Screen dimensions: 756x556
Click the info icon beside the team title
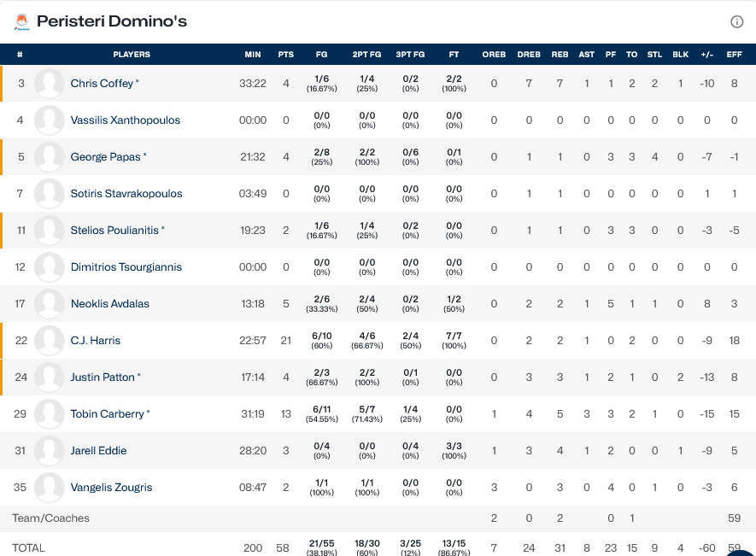point(736,22)
